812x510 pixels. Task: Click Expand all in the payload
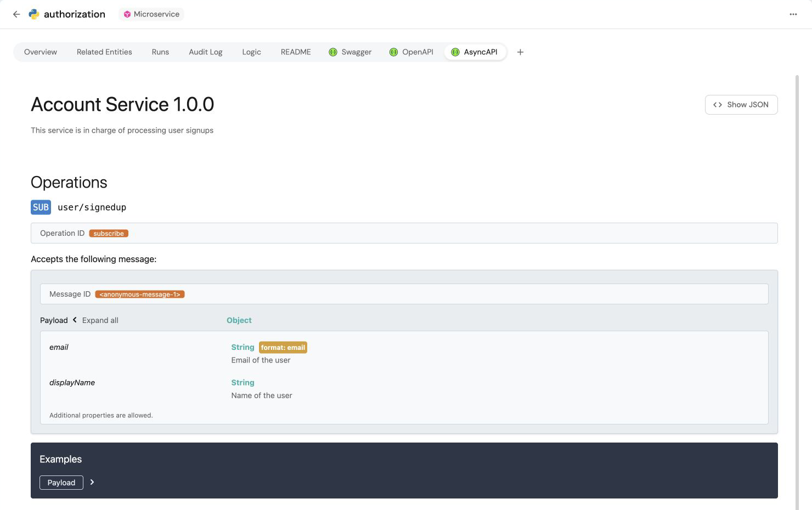click(x=100, y=320)
